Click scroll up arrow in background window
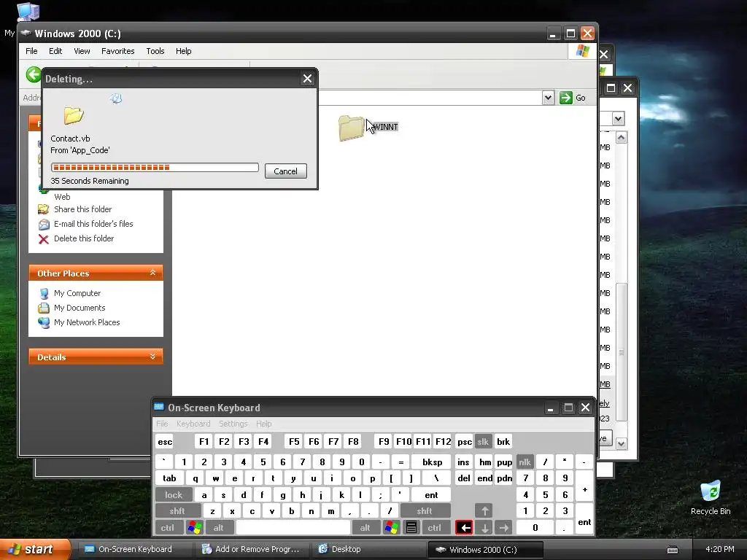Image resolution: width=747 pixels, height=560 pixels. click(622, 138)
